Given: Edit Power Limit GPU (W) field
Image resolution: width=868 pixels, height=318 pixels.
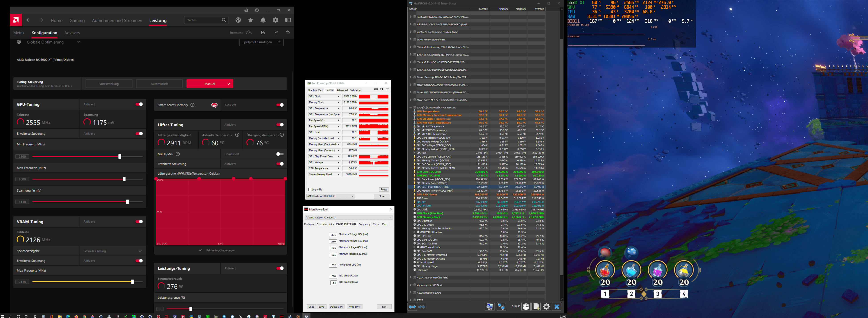Looking at the screenshot, I should click(x=333, y=266).
